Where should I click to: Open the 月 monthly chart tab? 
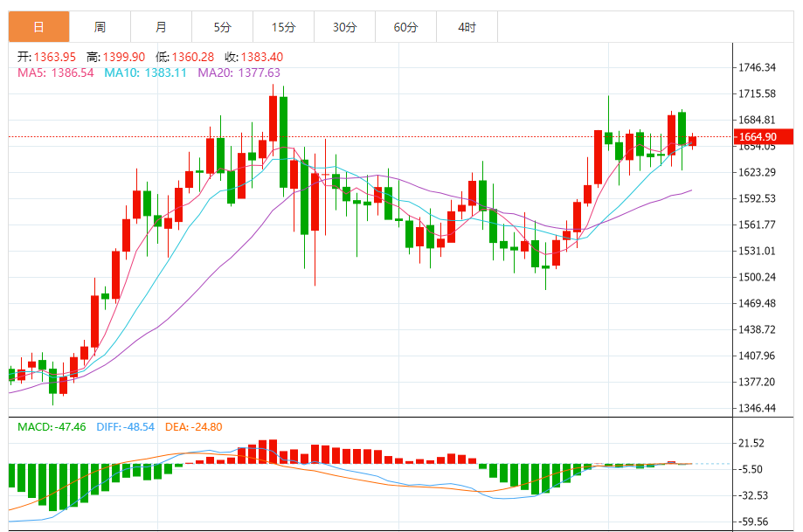coord(161,27)
